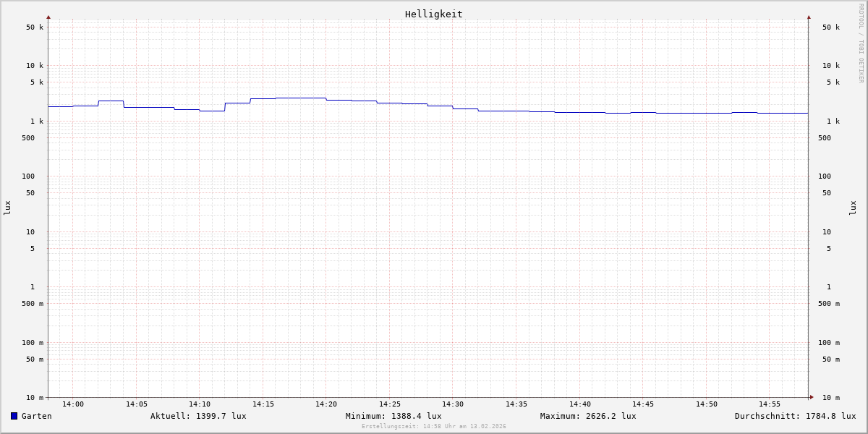Click the right-side 10 m axis tick label
Screen dimensions: 868x434
click(x=830, y=398)
